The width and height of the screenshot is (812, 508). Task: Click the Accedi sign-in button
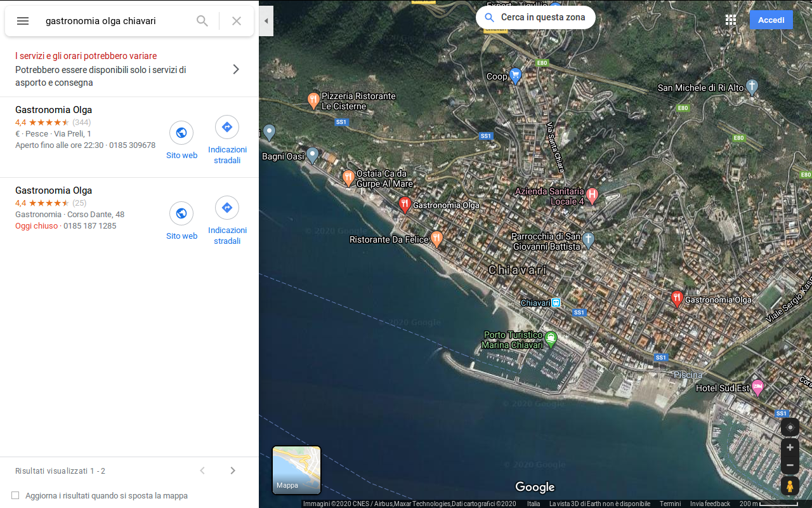[x=771, y=20]
